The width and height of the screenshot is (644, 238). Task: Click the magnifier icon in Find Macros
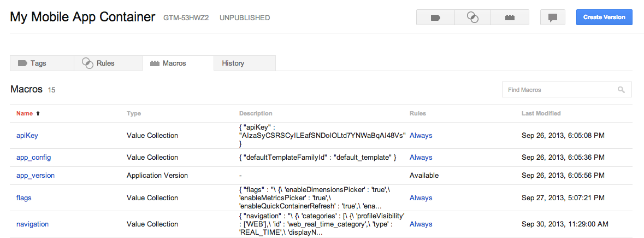tap(621, 90)
